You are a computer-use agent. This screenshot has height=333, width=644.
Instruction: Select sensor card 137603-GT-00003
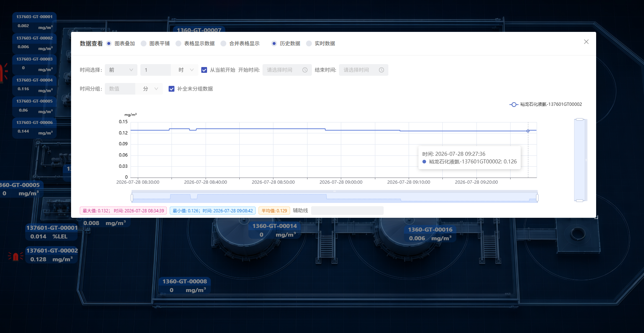tap(34, 64)
